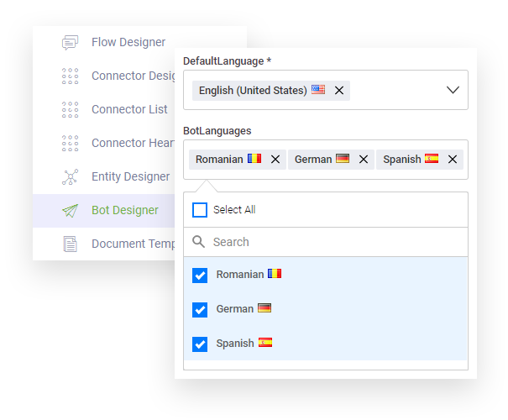Image resolution: width=508 pixels, height=420 pixels.
Task: Click the German label in the options list
Action: pyautogui.click(x=235, y=309)
